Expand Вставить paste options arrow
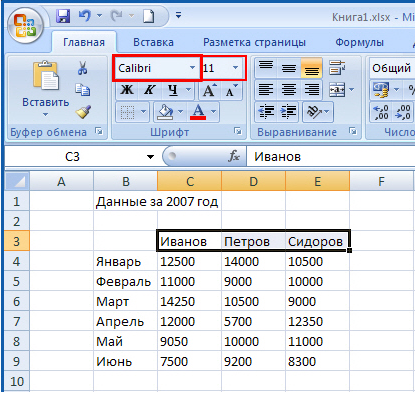Viewport: 415px width, 394px height. click(x=45, y=115)
